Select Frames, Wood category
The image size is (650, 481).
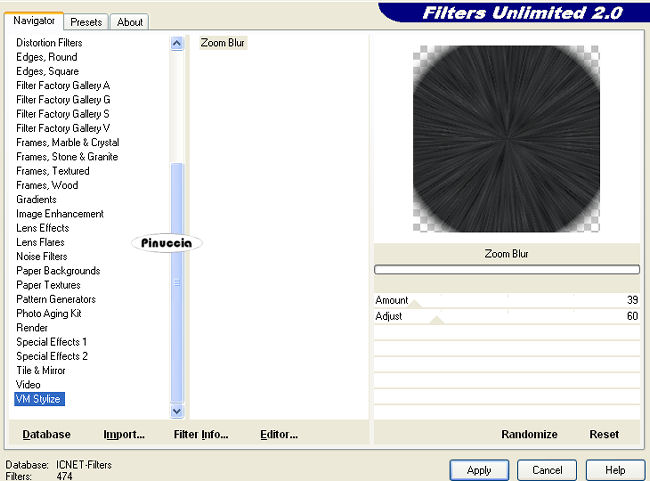pyautogui.click(x=47, y=185)
